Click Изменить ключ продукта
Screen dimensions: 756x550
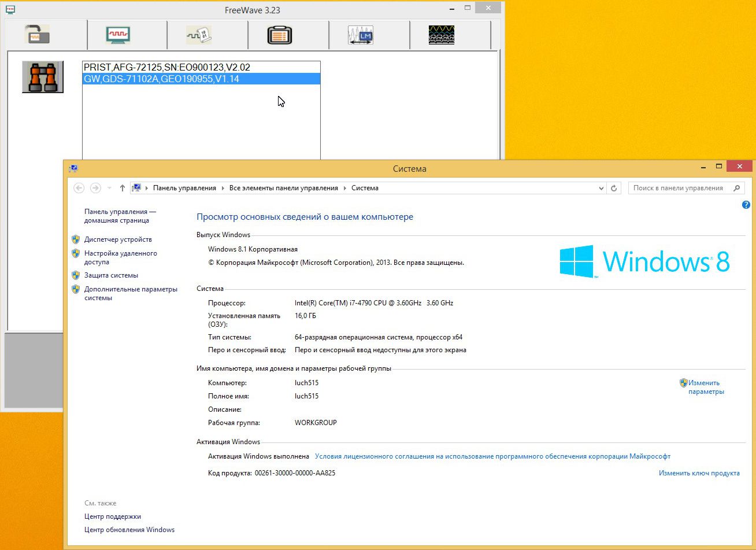coord(699,473)
